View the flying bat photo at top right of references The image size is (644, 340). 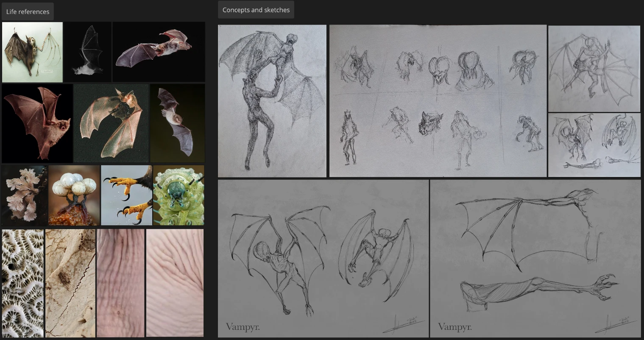[x=159, y=52]
